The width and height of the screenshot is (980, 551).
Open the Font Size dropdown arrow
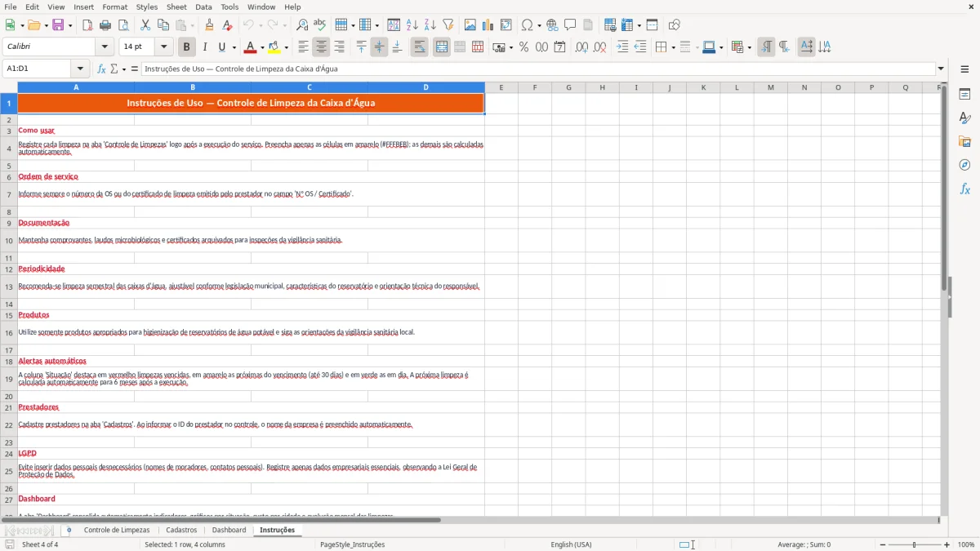point(164,47)
